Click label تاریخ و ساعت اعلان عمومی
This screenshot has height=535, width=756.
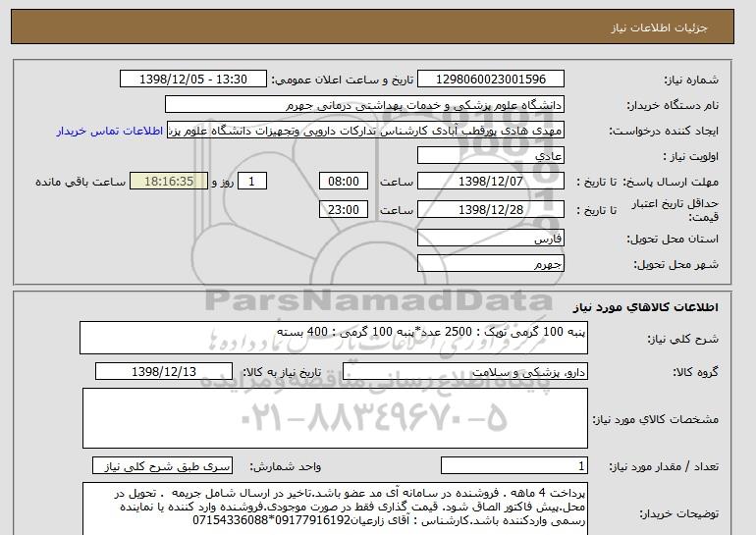coord(343,80)
